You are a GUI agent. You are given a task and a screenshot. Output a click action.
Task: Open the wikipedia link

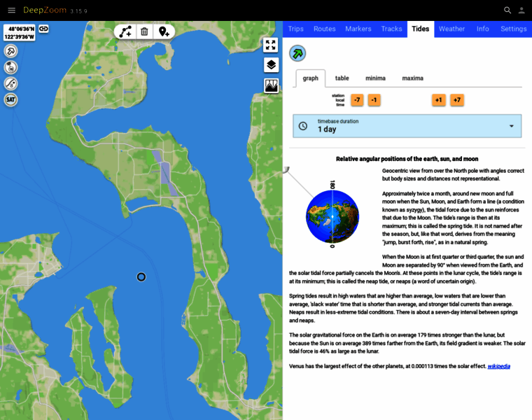click(498, 366)
